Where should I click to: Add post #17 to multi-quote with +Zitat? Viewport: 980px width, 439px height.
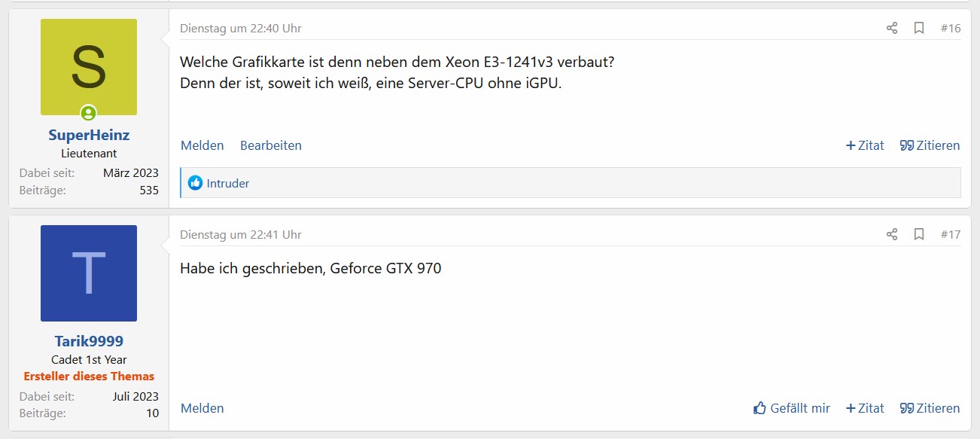tap(865, 408)
